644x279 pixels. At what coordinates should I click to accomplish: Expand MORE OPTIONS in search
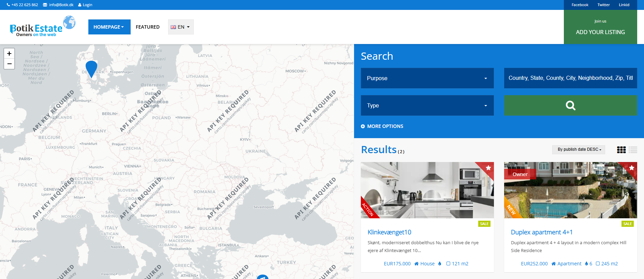[382, 126]
